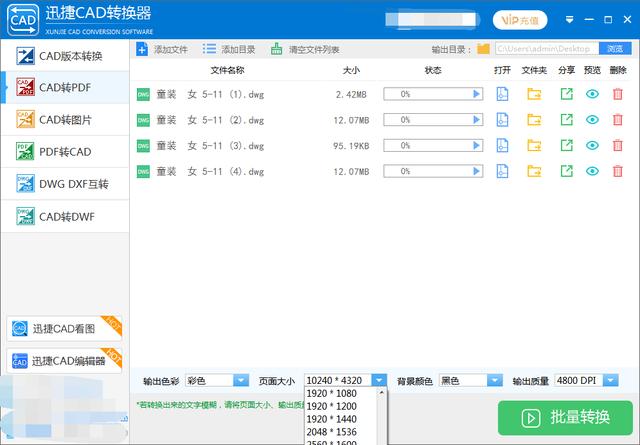Preview 童装 5-11 (2).dwg with eye icon
The image size is (640, 445).
(x=592, y=120)
